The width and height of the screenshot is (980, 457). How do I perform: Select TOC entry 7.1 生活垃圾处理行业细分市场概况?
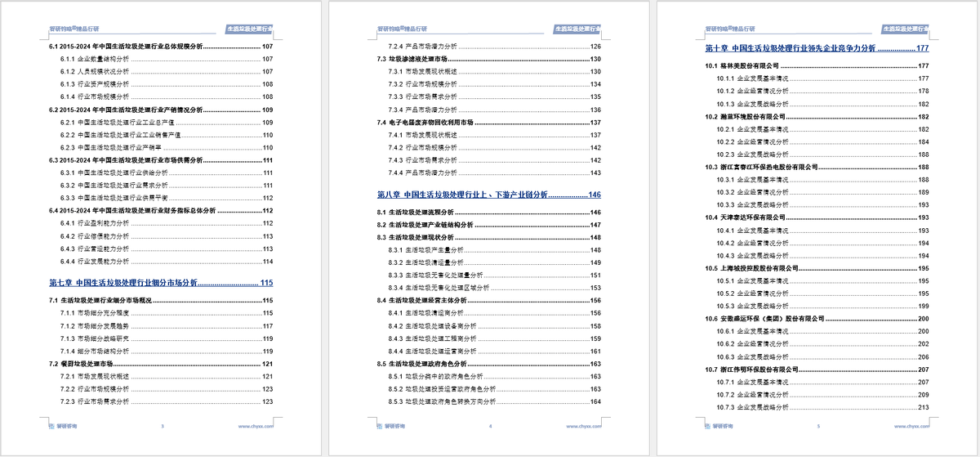pyautogui.click(x=161, y=301)
